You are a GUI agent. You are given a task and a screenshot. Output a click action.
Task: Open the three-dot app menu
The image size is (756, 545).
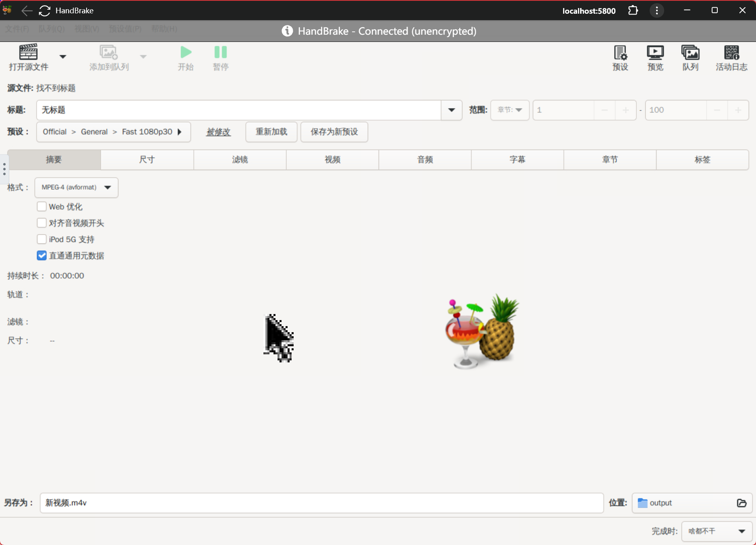[657, 10]
